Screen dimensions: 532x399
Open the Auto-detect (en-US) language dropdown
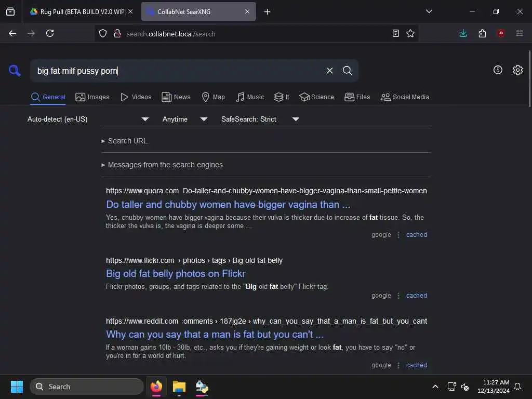tap(88, 119)
